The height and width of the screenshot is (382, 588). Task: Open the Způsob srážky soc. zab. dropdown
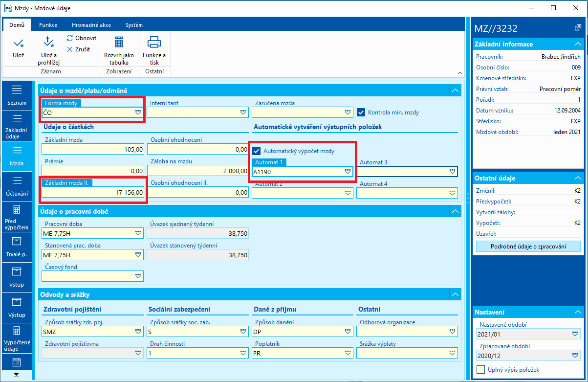coord(243,332)
